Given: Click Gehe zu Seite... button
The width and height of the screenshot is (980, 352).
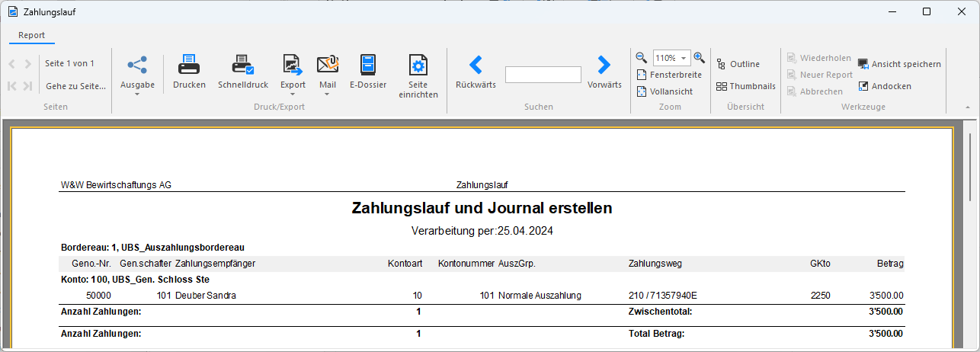Looking at the screenshot, I should [75, 86].
